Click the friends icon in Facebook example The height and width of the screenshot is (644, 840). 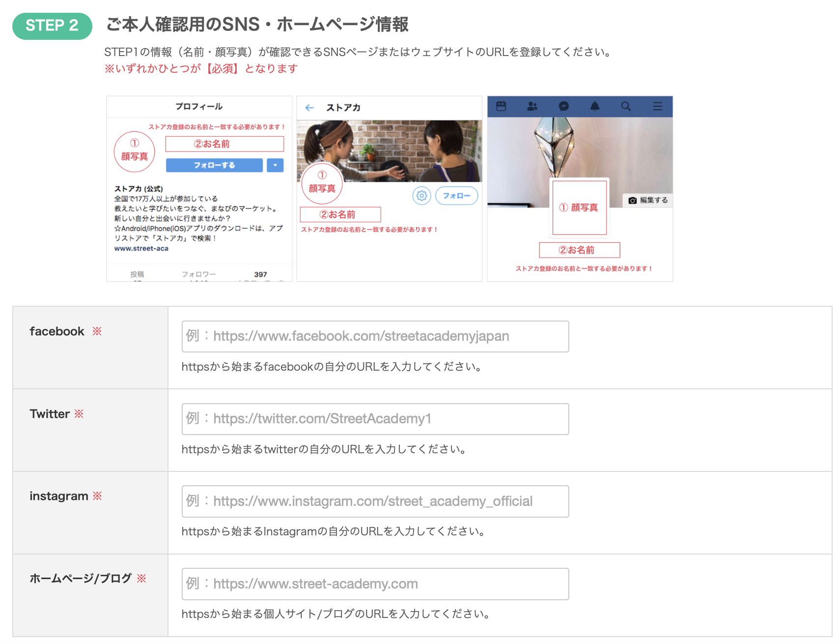point(532,106)
